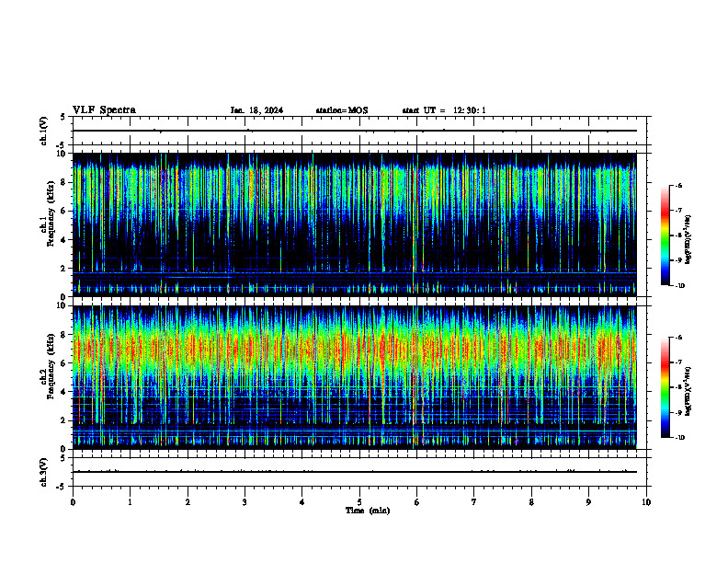Click the log(PSD) label beside ch.1 color bar

[x=688, y=240]
